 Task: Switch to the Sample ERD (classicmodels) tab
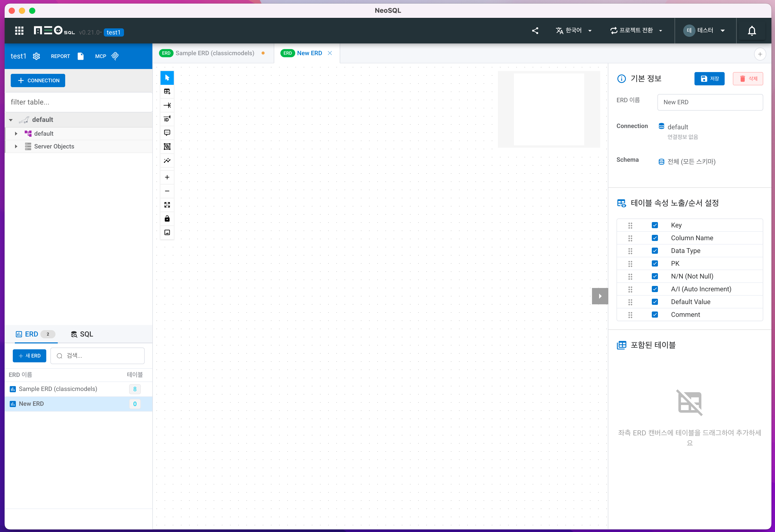(x=214, y=53)
